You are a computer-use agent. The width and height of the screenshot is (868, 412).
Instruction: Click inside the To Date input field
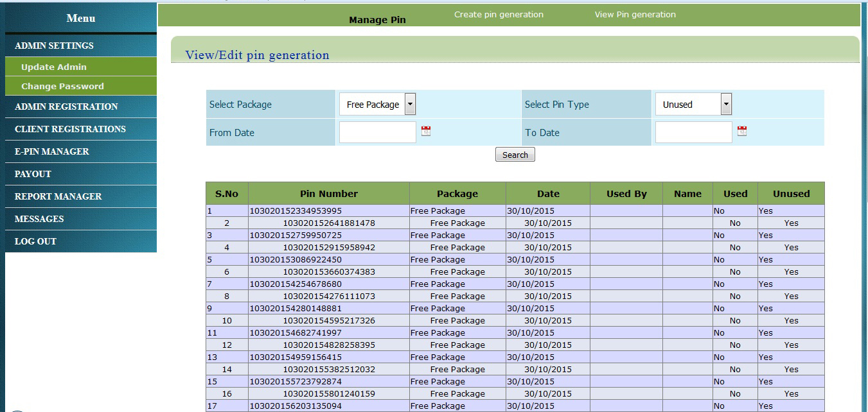(693, 133)
